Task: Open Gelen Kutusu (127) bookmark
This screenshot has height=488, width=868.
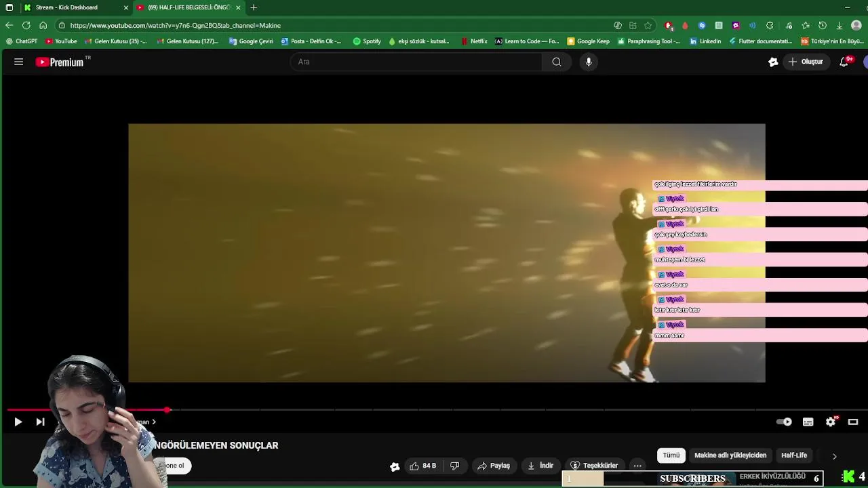Action: 187,41
